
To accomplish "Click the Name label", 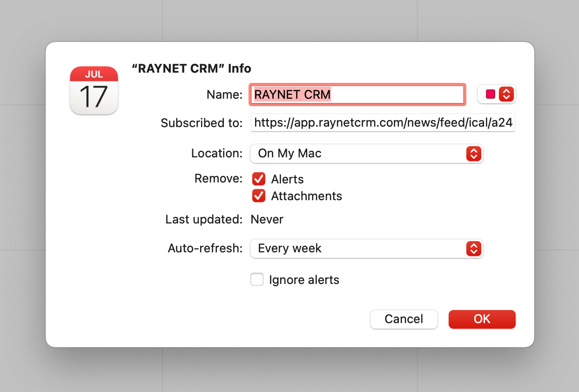I will pos(225,95).
